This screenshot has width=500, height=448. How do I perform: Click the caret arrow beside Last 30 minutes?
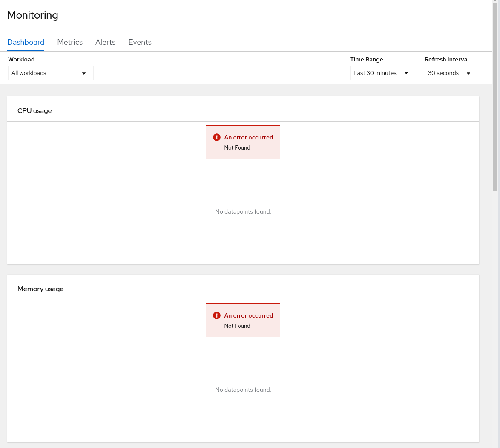pyautogui.click(x=406, y=73)
